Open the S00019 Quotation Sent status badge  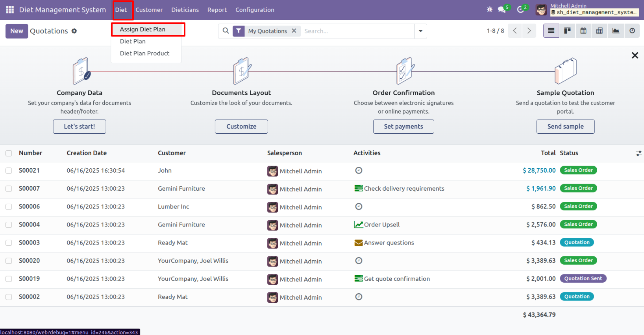point(583,279)
